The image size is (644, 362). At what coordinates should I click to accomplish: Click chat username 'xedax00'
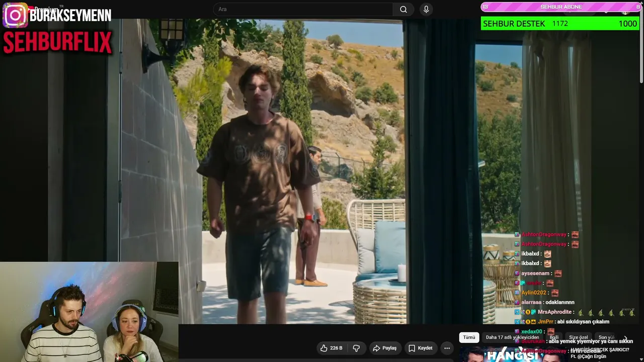531,331
